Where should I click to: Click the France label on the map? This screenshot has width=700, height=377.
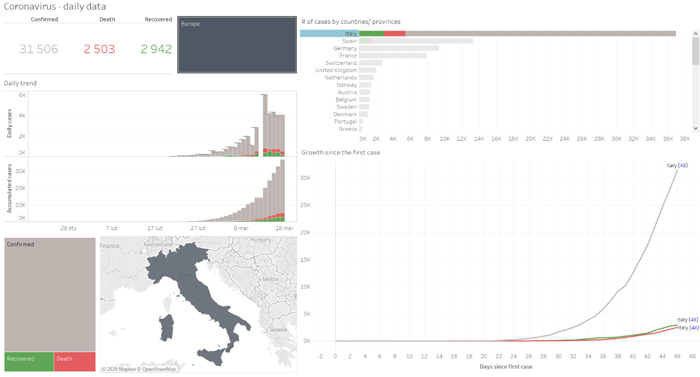[110, 246]
